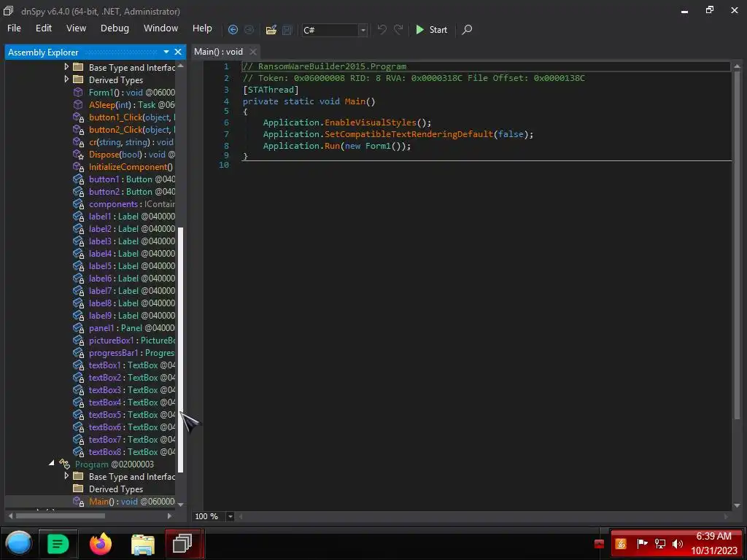Expand Program's Base Type and Interfaces folder
747x560 pixels.
(66, 476)
